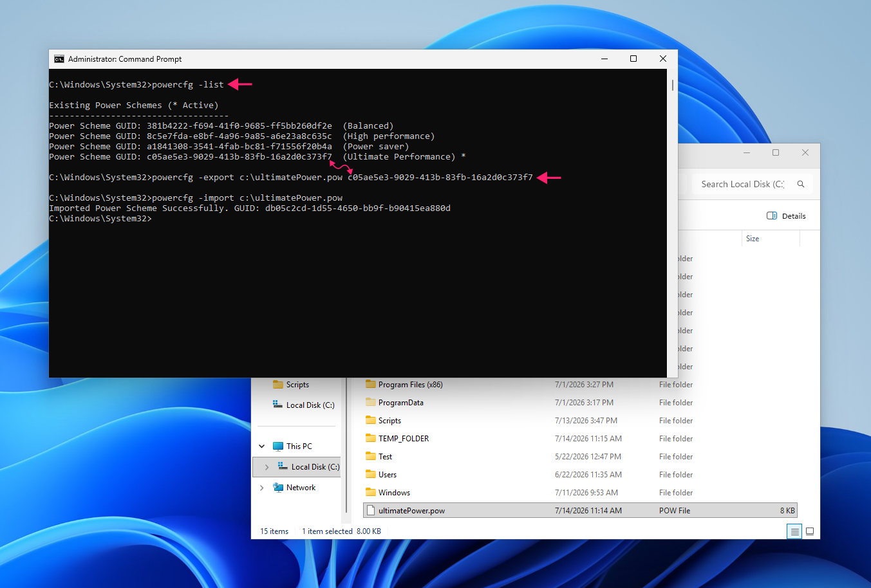
Task: Click the 7/13/2026 3:47 PM date cell
Action: 586,421
